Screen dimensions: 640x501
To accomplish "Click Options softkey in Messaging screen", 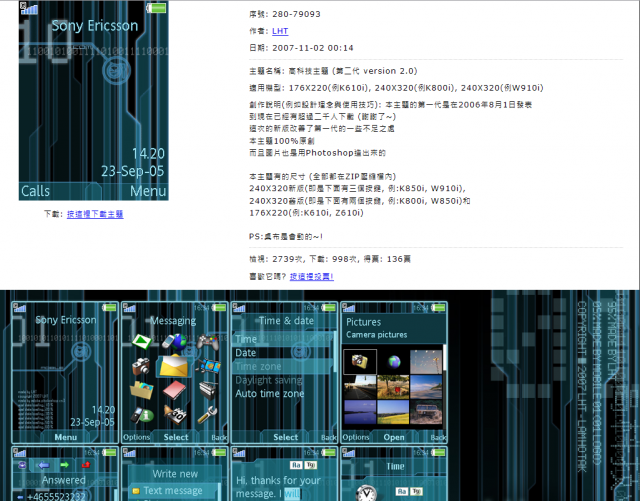I will (136, 437).
